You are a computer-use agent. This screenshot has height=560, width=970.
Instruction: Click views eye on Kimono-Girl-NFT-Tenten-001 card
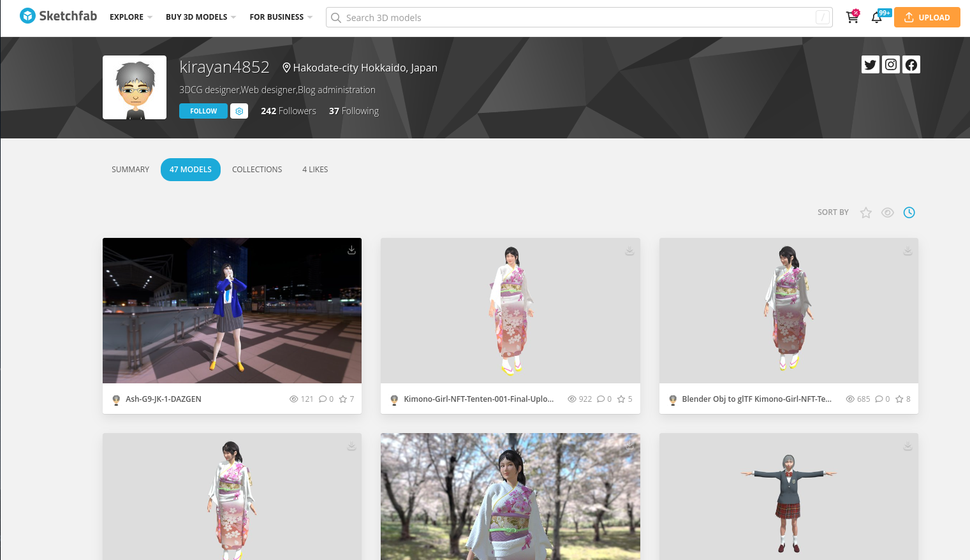(x=572, y=399)
